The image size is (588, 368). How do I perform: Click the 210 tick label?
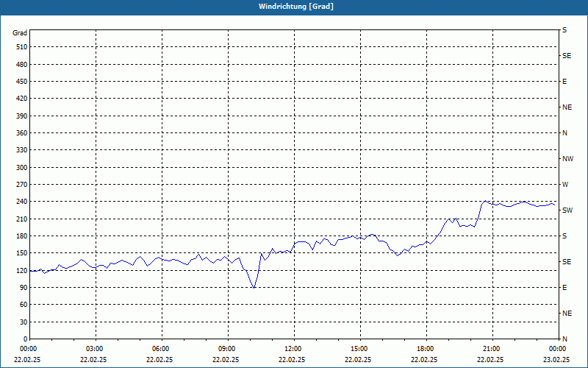pos(22,219)
